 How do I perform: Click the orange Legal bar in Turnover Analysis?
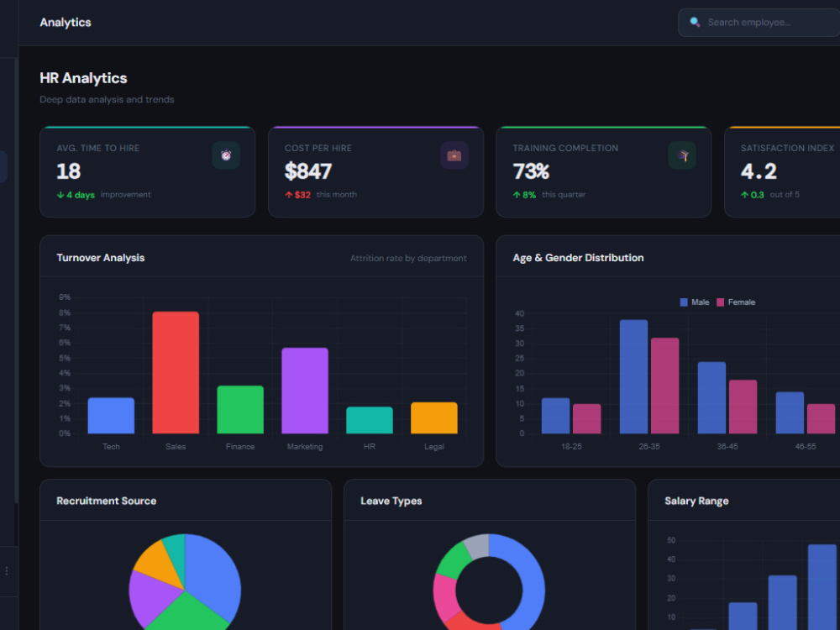434,417
